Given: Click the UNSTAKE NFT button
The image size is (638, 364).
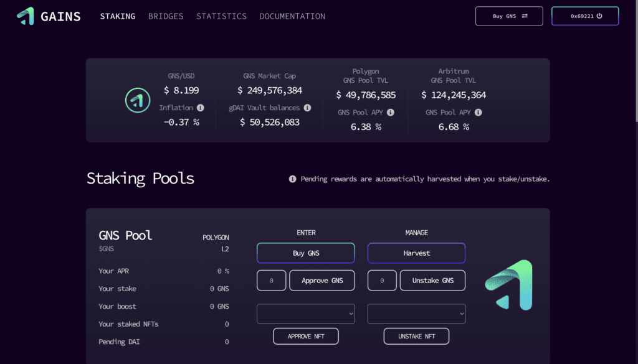Looking at the screenshot, I should pyautogui.click(x=416, y=337).
